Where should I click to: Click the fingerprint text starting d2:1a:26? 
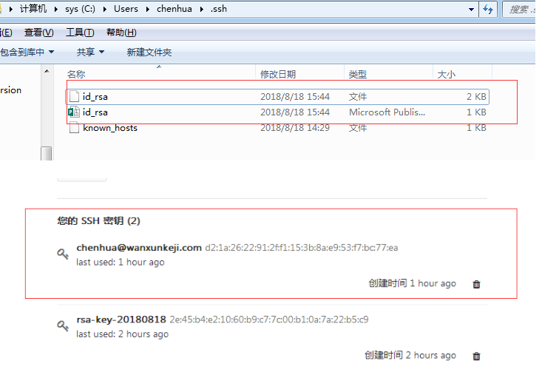coord(302,248)
